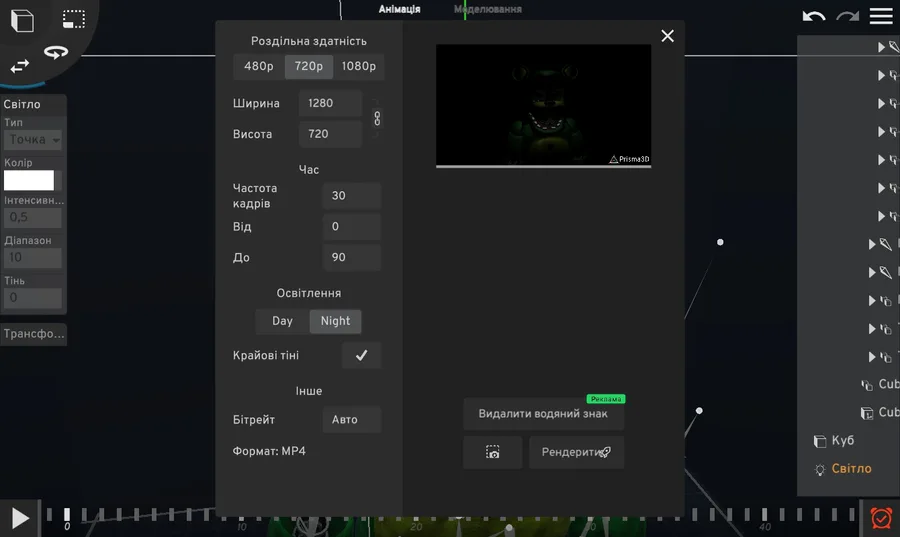Viewport: 900px width, 537px height.
Task: Edit the До end frame field 90
Action: [x=352, y=258]
